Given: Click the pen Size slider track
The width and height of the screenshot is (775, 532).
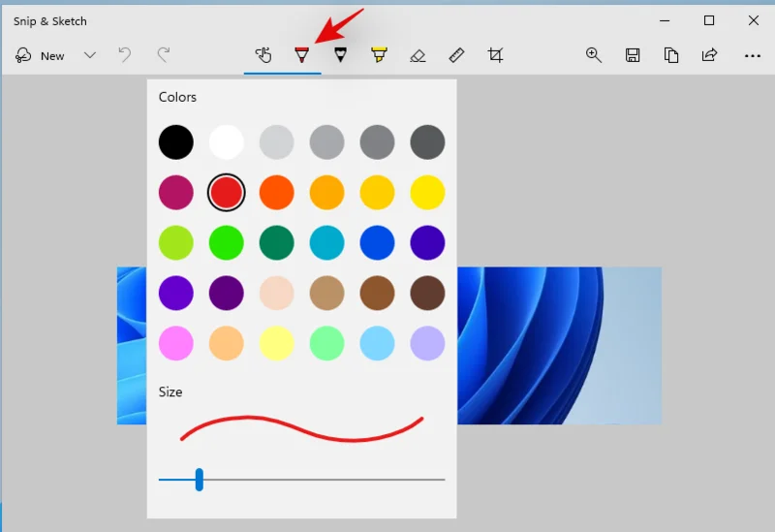Looking at the screenshot, I should pos(301,480).
